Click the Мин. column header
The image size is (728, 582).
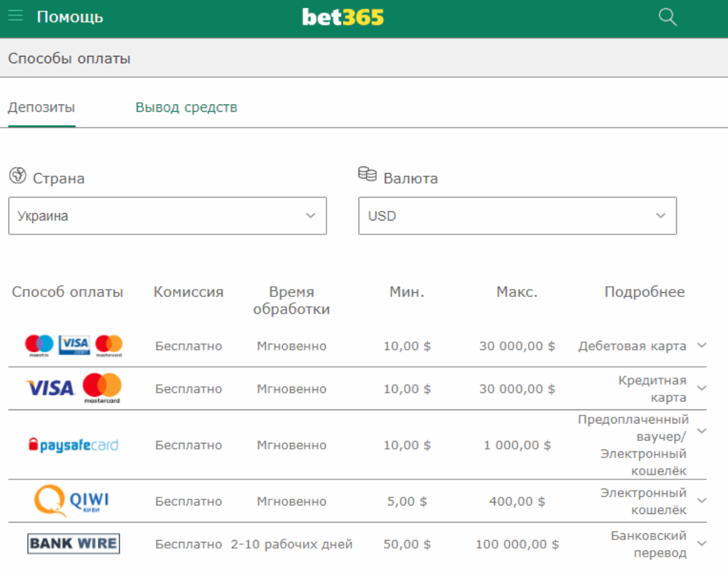(x=407, y=292)
